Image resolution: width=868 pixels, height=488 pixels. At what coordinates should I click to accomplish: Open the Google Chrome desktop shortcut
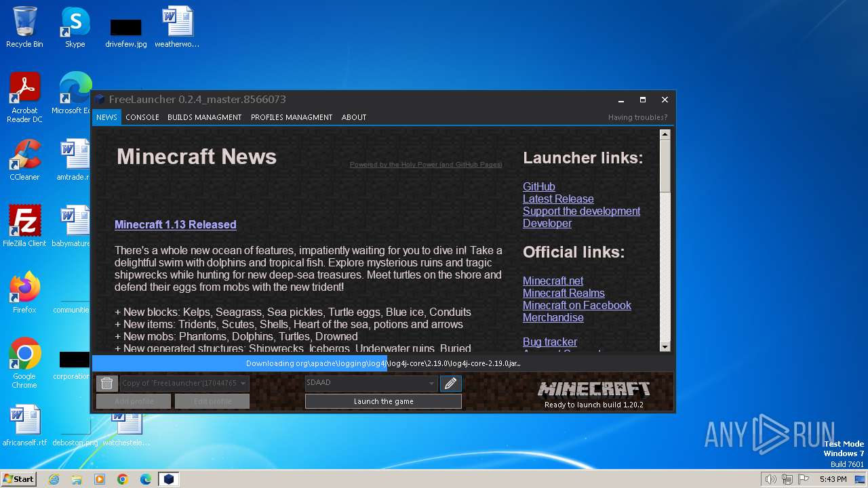24,363
